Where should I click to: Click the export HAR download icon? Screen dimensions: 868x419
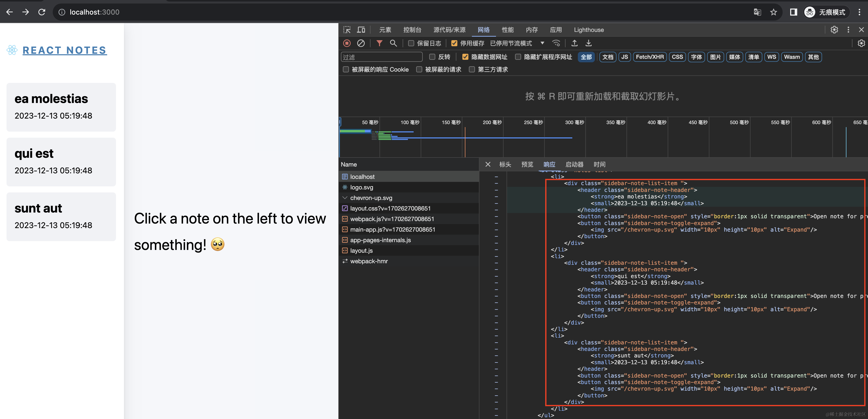(x=588, y=43)
